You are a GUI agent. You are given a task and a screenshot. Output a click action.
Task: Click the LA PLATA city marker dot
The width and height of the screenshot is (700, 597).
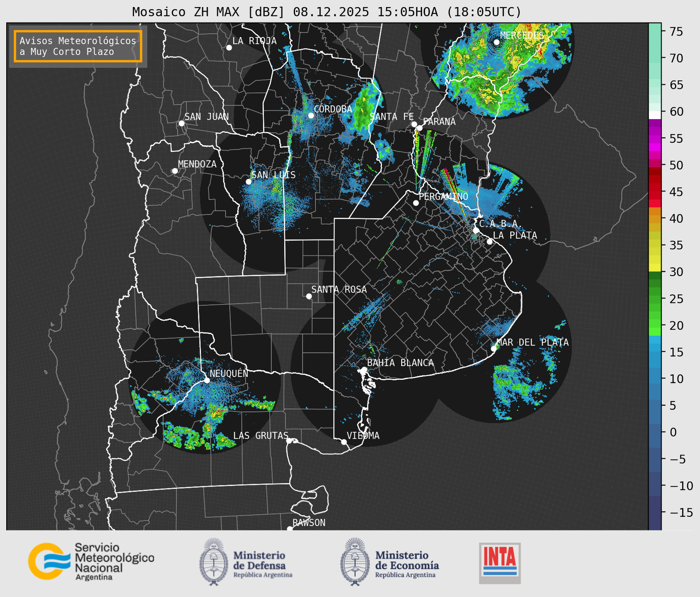(x=490, y=242)
